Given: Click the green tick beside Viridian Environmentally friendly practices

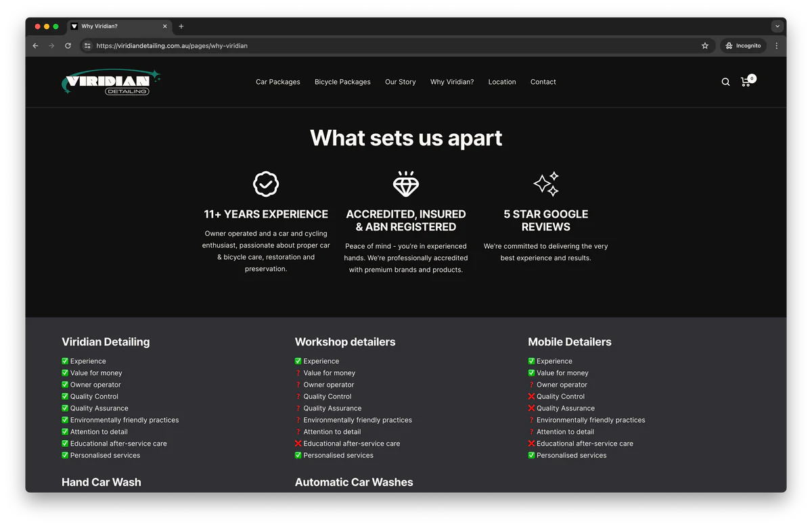Looking at the screenshot, I should click(65, 420).
